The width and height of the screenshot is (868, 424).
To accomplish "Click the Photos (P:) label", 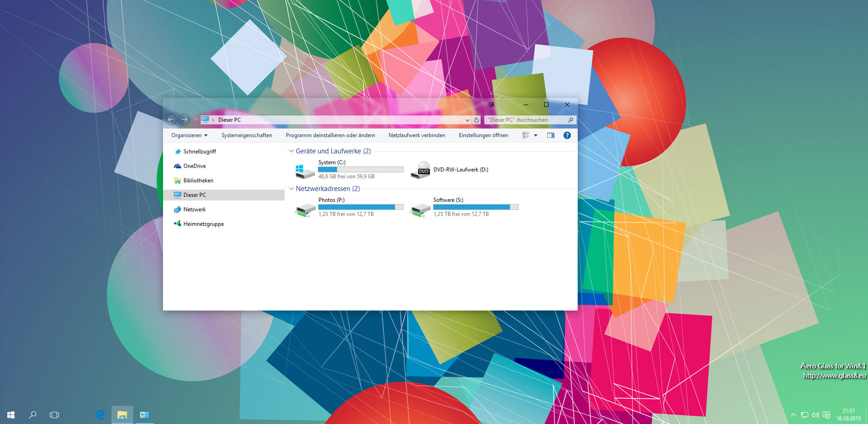I will click(x=331, y=200).
